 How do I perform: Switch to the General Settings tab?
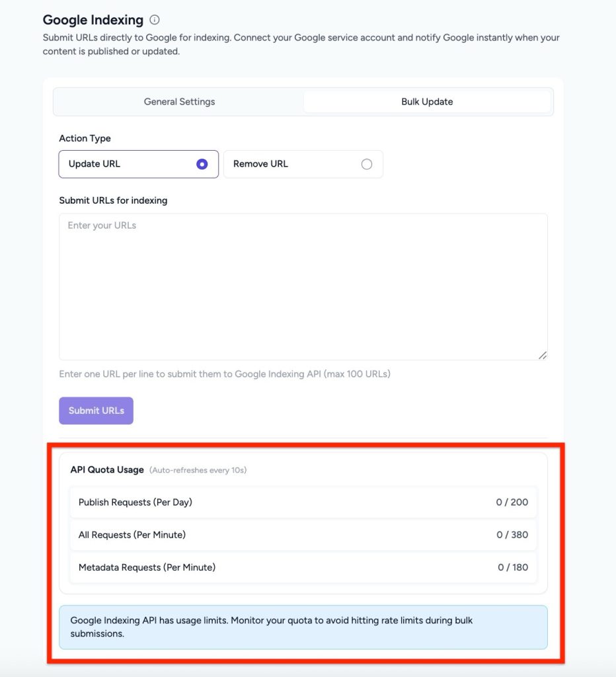pyautogui.click(x=179, y=101)
